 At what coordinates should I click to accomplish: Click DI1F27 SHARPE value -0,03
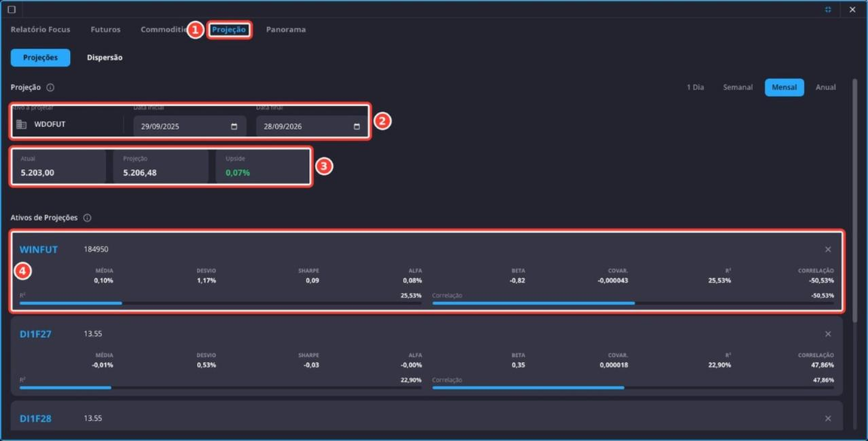[311, 365]
